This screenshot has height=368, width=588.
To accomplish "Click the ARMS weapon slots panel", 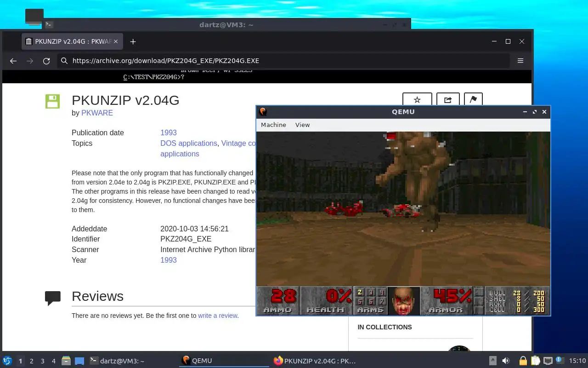I will tap(370, 301).
